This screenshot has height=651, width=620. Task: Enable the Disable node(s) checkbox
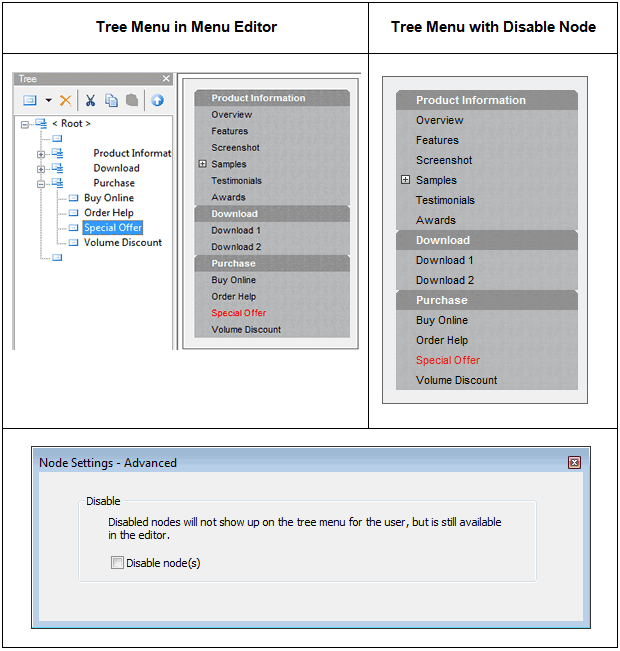(117, 563)
